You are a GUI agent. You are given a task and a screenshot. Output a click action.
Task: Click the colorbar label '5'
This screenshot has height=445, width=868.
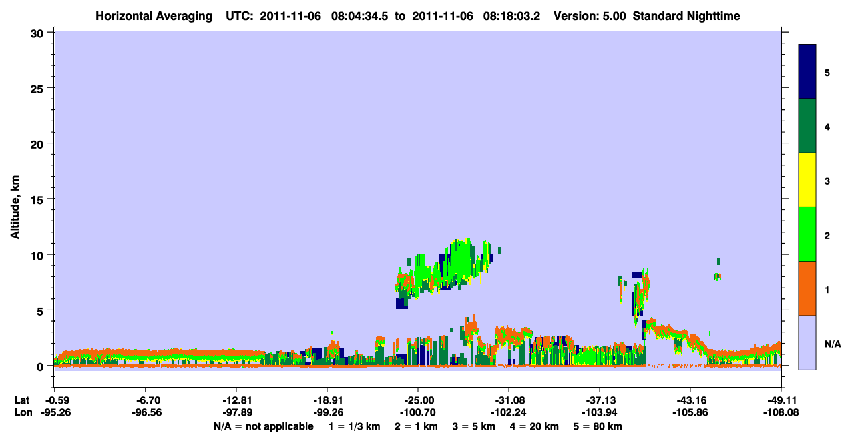click(827, 73)
